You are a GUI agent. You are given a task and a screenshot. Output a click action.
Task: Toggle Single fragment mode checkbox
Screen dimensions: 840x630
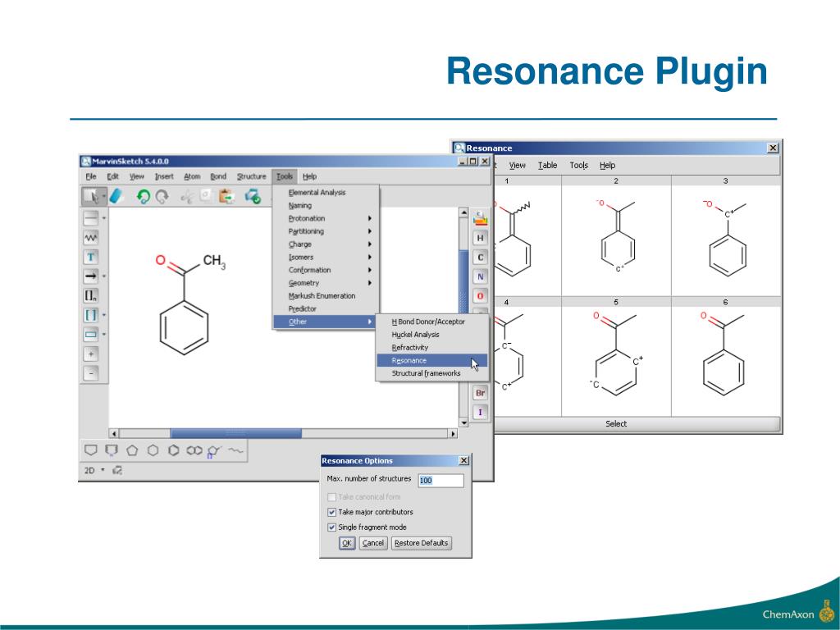coord(331,527)
